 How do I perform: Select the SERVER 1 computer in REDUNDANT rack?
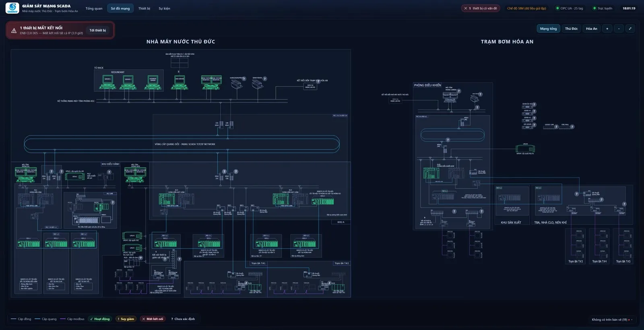(x=107, y=82)
